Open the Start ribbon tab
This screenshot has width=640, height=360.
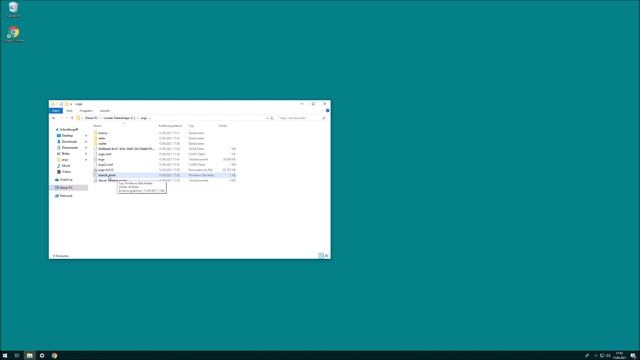click(70, 111)
